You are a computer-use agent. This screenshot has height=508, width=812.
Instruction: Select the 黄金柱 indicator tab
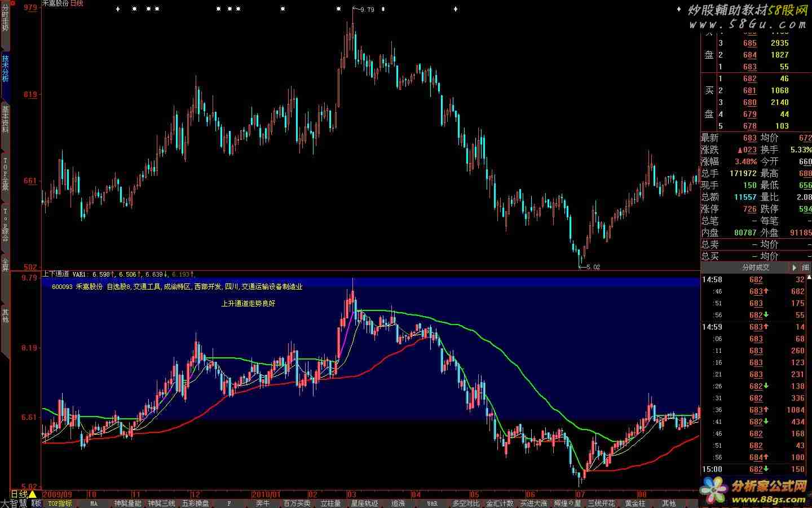coord(635,503)
